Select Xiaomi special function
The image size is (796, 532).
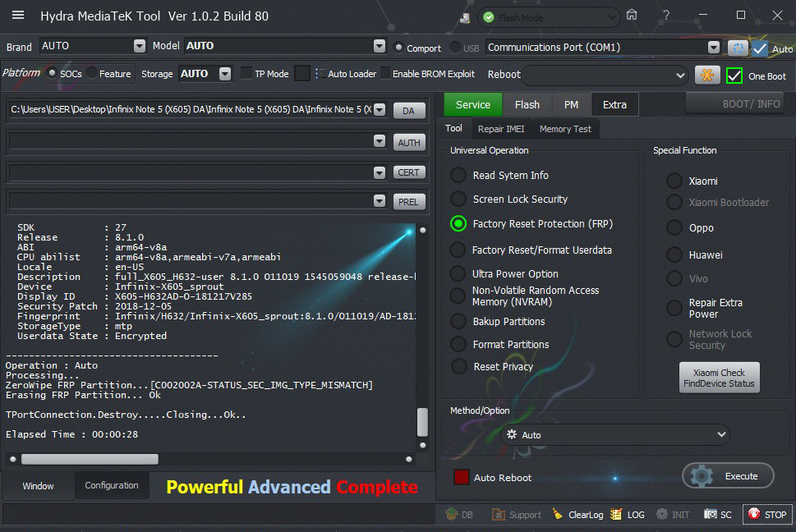[x=674, y=181]
